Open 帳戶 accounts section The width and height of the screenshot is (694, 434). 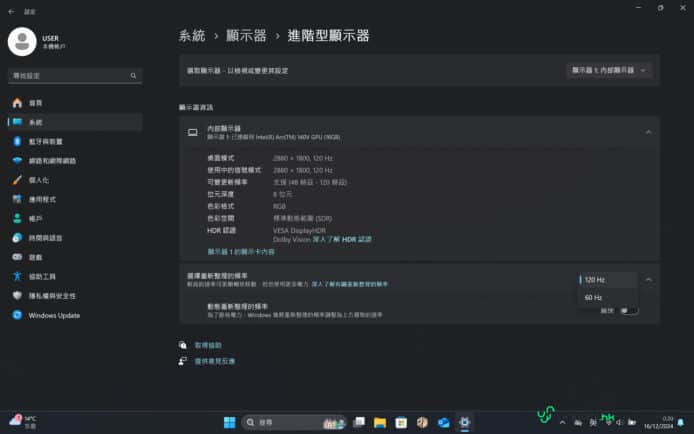click(35, 218)
